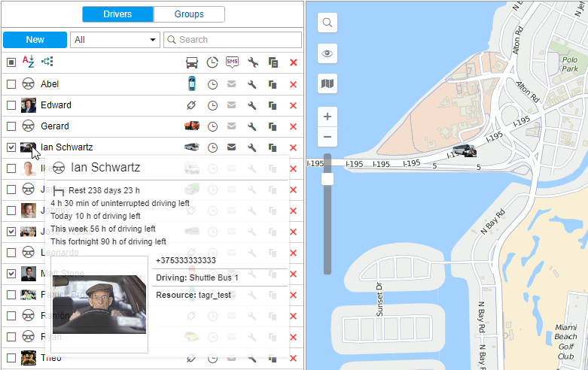Focus the driver Search field
Viewport: 588px width, 370px height.
click(x=233, y=40)
